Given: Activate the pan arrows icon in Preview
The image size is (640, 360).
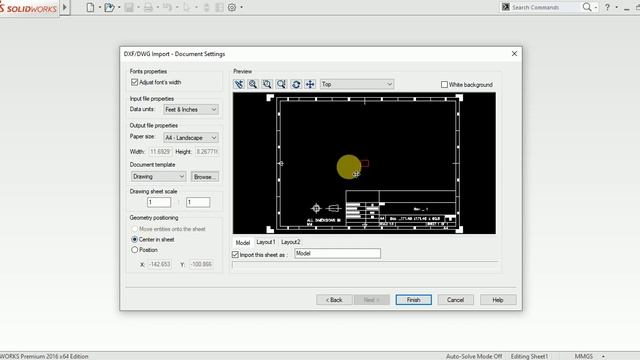Looking at the screenshot, I should click(310, 84).
